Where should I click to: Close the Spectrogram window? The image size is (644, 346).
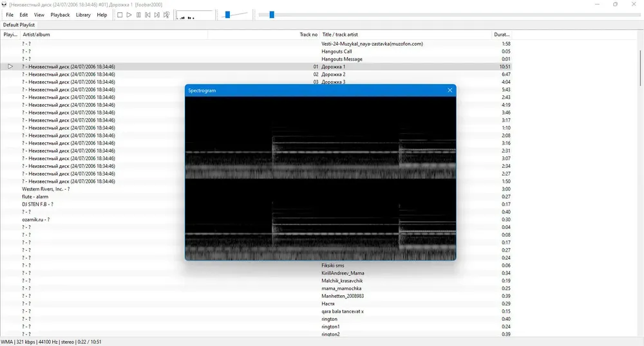(450, 90)
